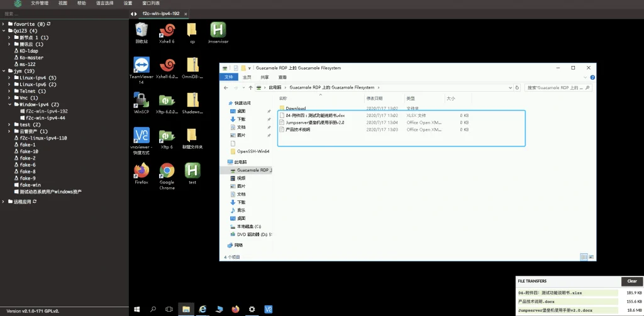Select asset f2c-win-ipv4-44 in the tree
The height and width of the screenshot is (316, 644).
coord(45,117)
